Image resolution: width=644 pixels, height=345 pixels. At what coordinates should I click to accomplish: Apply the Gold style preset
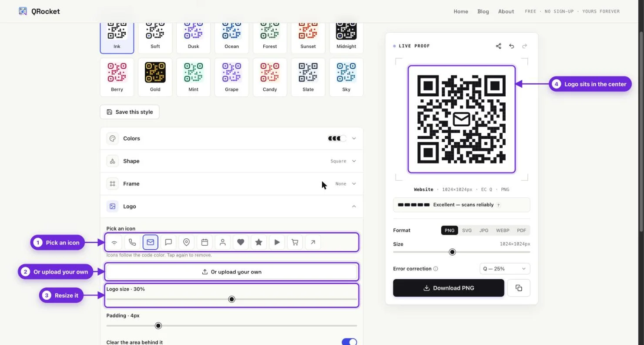tap(155, 78)
